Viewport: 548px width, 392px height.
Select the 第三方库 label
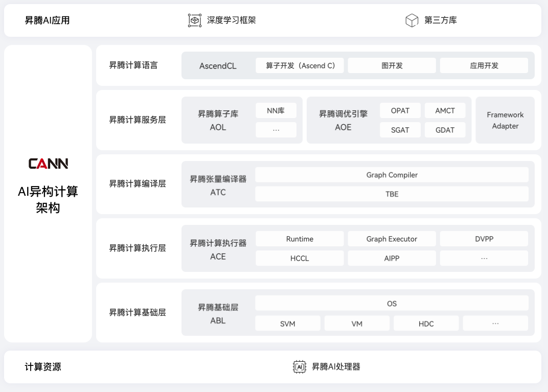click(x=440, y=20)
